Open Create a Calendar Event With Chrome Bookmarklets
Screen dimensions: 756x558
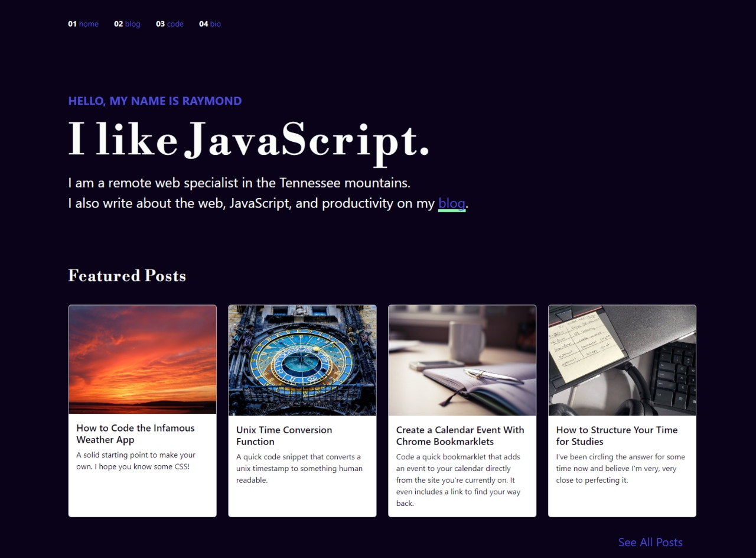[460, 436]
